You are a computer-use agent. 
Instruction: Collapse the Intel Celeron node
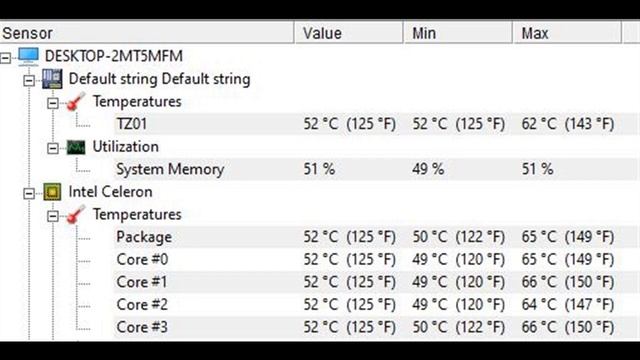point(29,193)
